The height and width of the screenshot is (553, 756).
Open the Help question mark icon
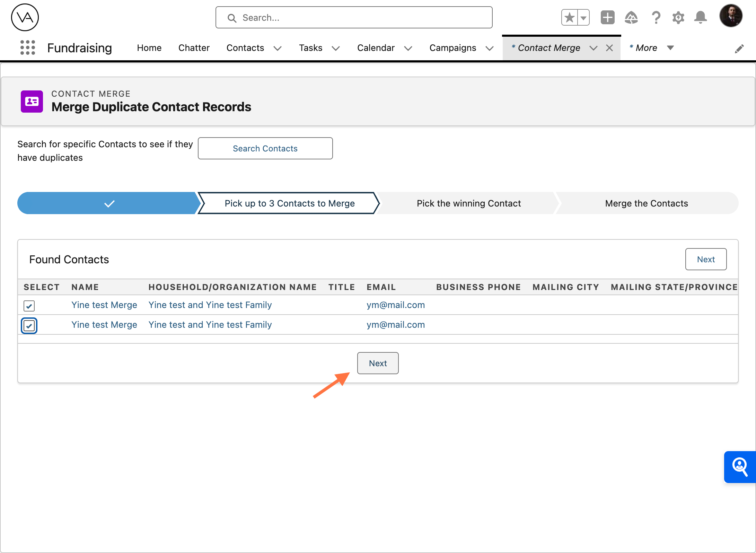656,17
